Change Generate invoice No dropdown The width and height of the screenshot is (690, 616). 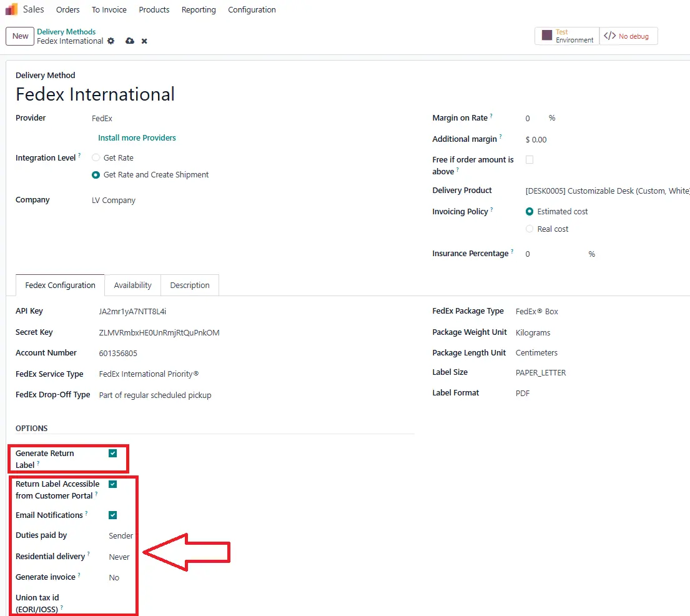pos(114,578)
